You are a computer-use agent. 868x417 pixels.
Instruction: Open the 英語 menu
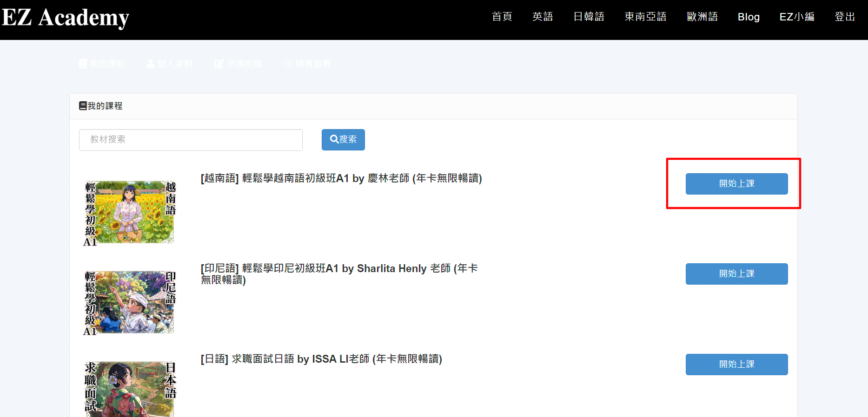click(543, 17)
